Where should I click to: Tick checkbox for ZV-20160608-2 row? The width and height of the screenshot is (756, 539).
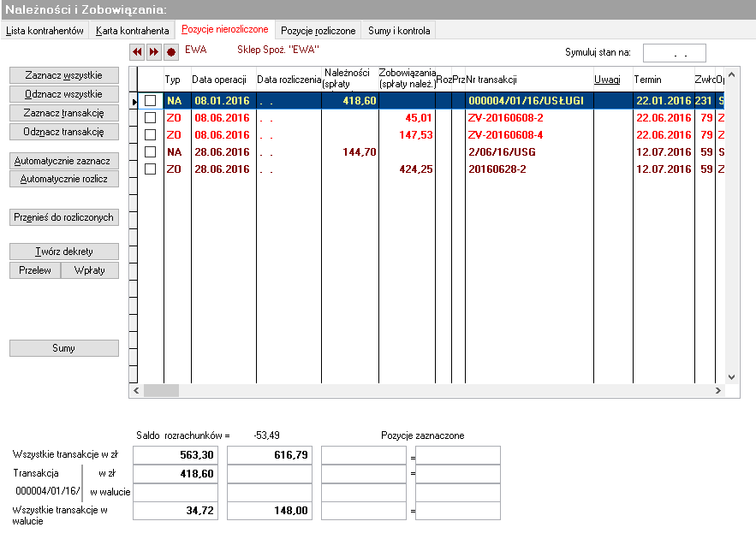pyautogui.click(x=151, y=118)
